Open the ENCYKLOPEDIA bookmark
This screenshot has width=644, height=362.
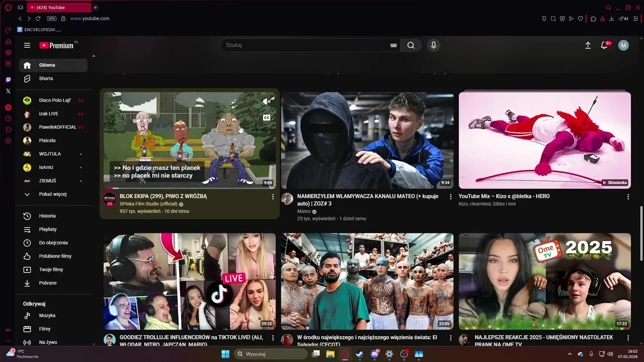[x=39, y=30]
